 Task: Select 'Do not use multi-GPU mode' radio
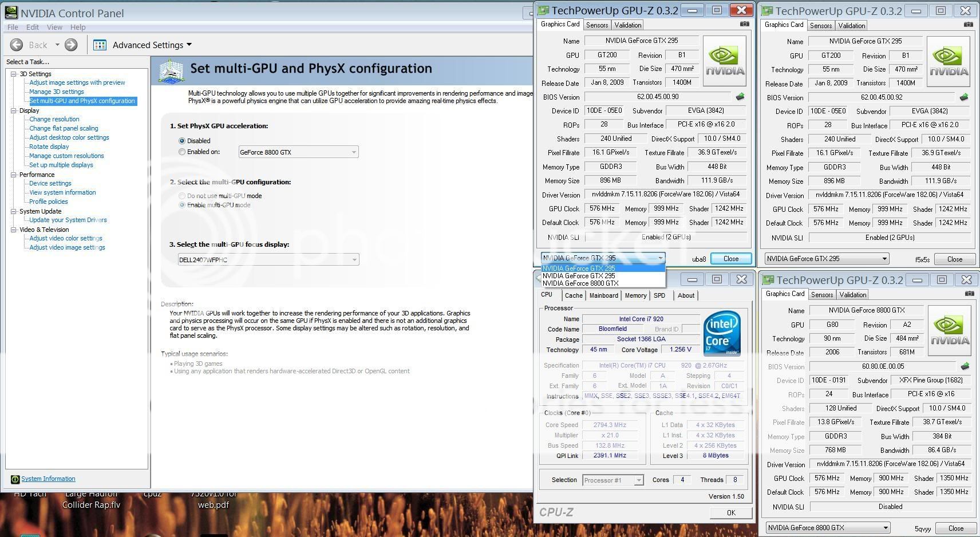click(182, 196)
